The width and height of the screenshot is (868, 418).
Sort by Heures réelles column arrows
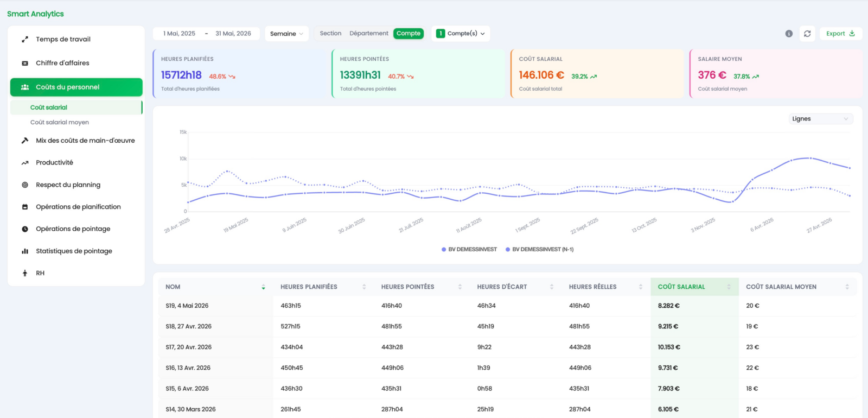pos(641,287)
